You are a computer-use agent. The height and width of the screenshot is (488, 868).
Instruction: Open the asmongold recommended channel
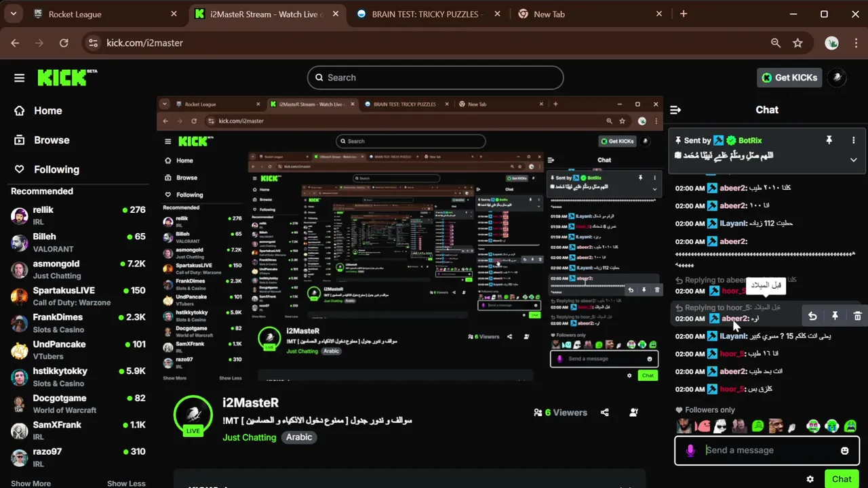click(x=79, y=269)
